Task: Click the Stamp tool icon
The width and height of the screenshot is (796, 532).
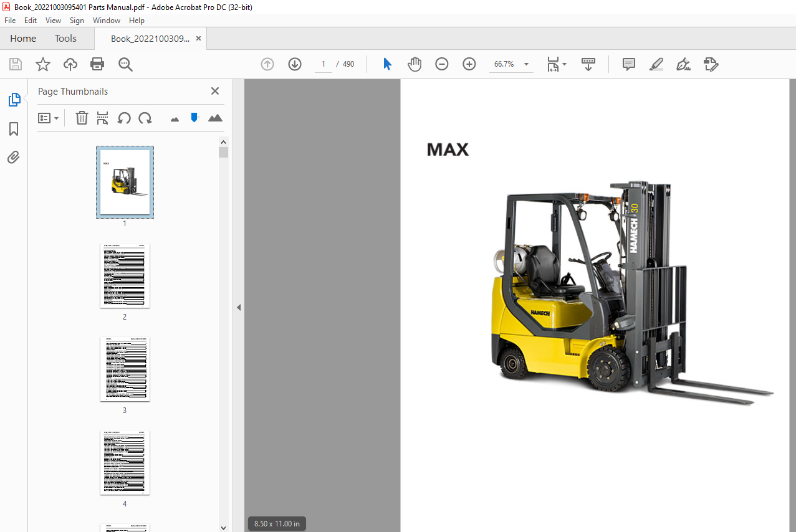Action: point(711,64)
